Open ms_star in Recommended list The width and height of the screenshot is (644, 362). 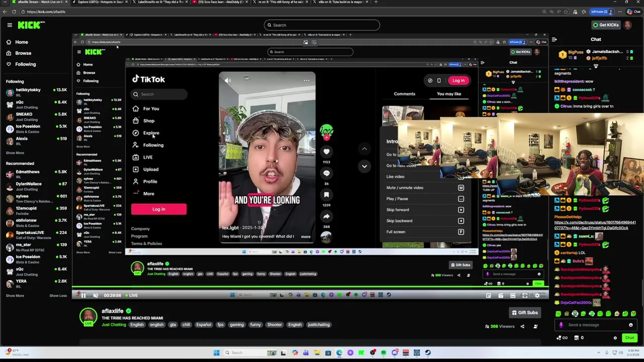(36, 247)
